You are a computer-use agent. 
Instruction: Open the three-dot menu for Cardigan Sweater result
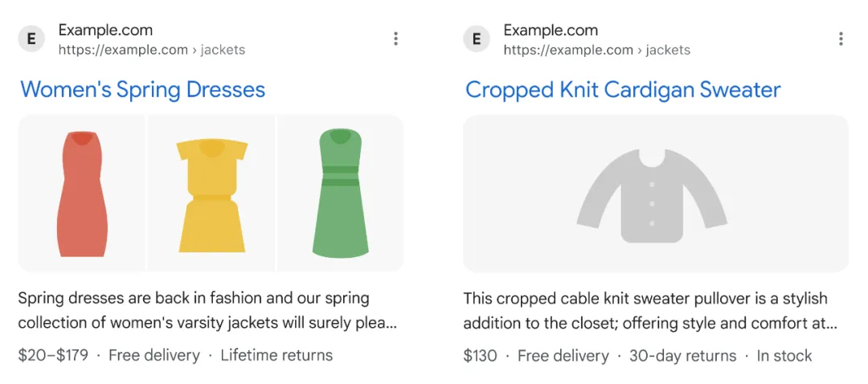click(841, 39)
